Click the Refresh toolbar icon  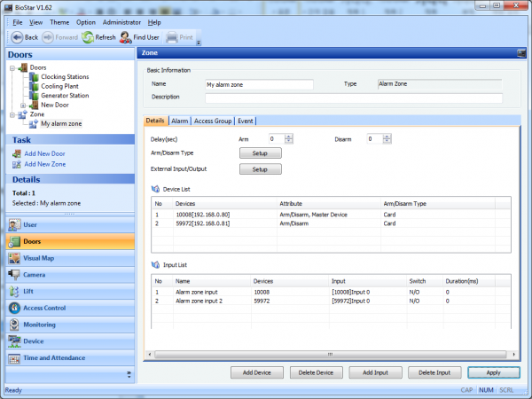coord(88,37)
